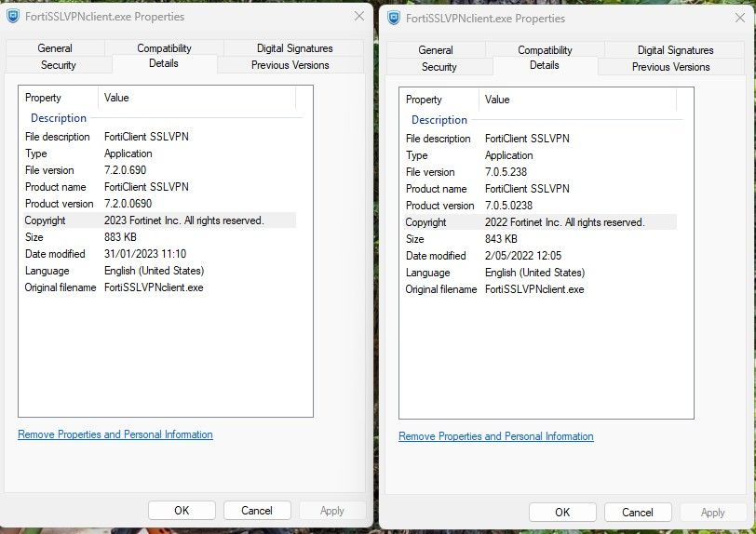This screenshot has height=534, width=756.
Task: Select the 843 KB size value
Action: click(502, 239)
